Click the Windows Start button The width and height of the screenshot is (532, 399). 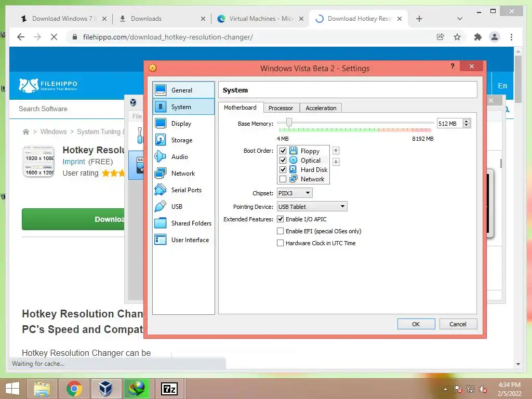tap(12, 389)
